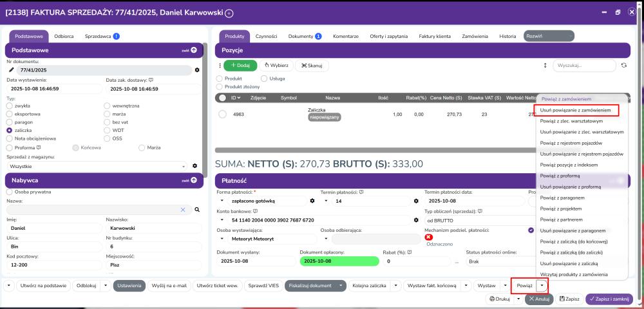The image size is (644, 309).
Task: Click the search magnifier beside the Nazwa field
Action: point(197,209)
